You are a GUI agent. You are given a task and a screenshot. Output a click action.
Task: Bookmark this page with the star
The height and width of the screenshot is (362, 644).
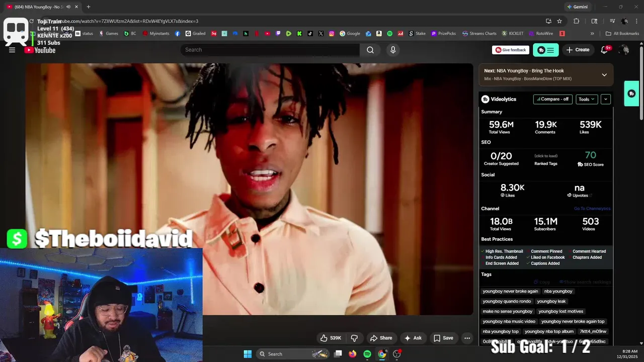pyautogui.click(x=559, y=21)
